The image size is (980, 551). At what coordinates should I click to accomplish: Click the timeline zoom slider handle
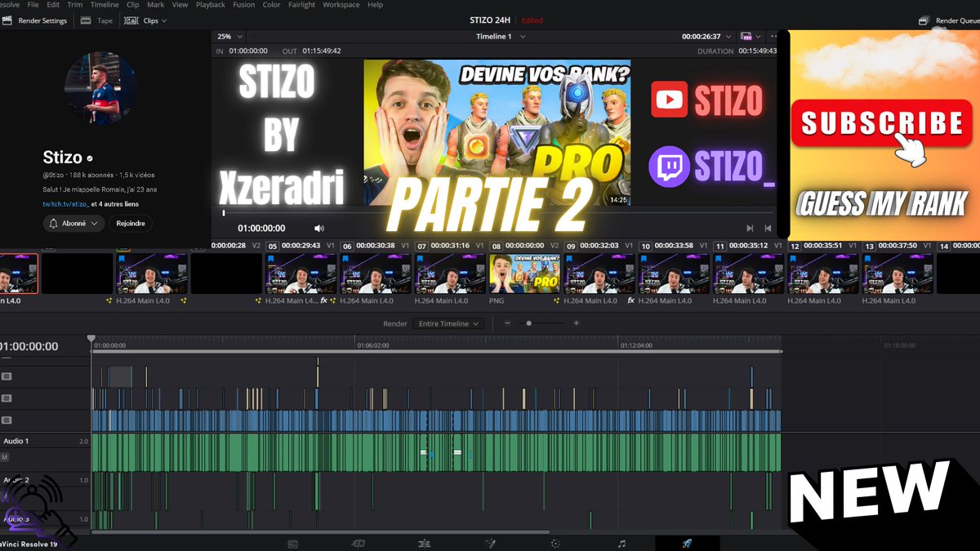coord(529,323)
